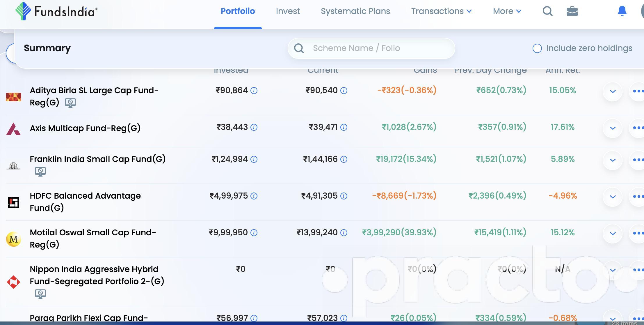This screenshot has width=644, height=325.
Task: Expand Motilal Oswal Small Cap row
Action: 613,233
